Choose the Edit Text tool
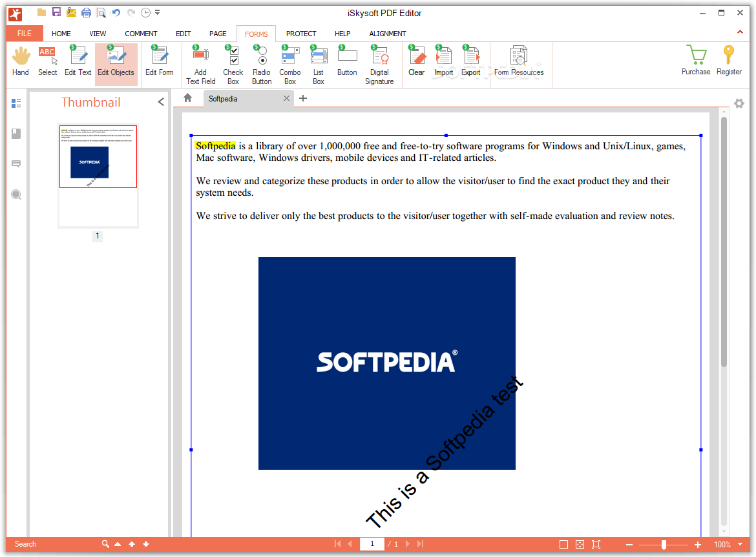756x557 pixels. (78, 62)
